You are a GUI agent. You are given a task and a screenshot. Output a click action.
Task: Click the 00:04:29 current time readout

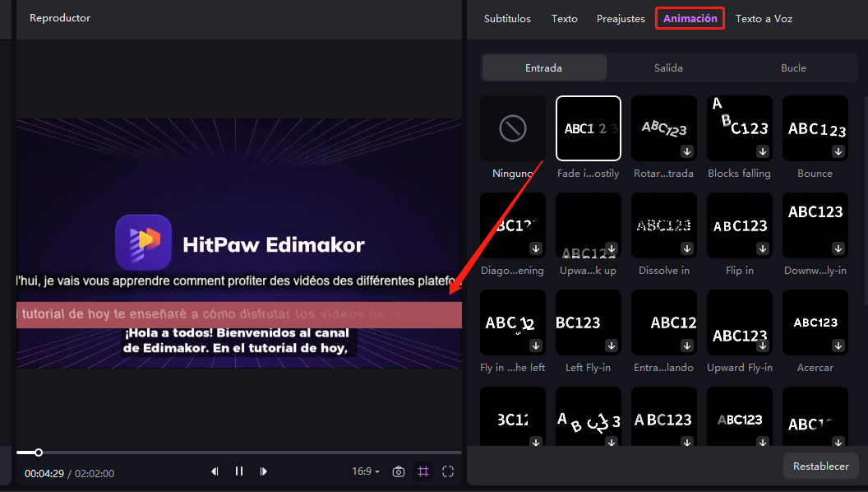tap(44, 474)
